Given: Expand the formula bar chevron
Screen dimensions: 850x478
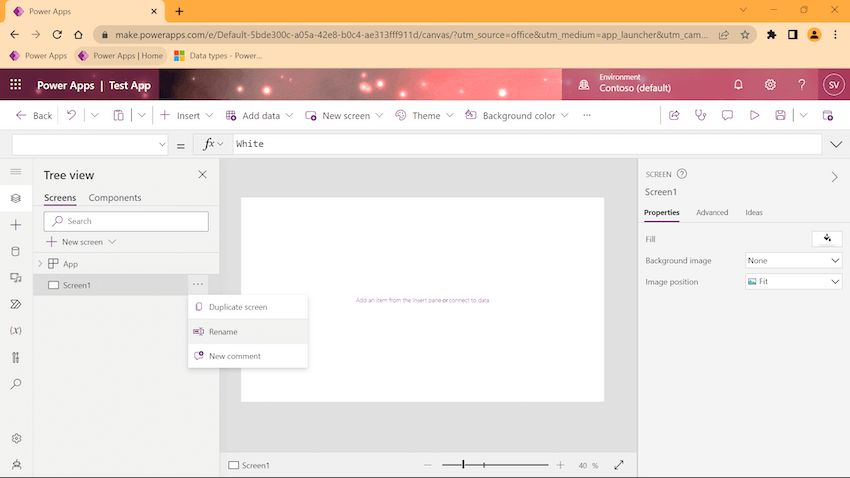Looking at the screenshot, I should [x=836, y=144].
